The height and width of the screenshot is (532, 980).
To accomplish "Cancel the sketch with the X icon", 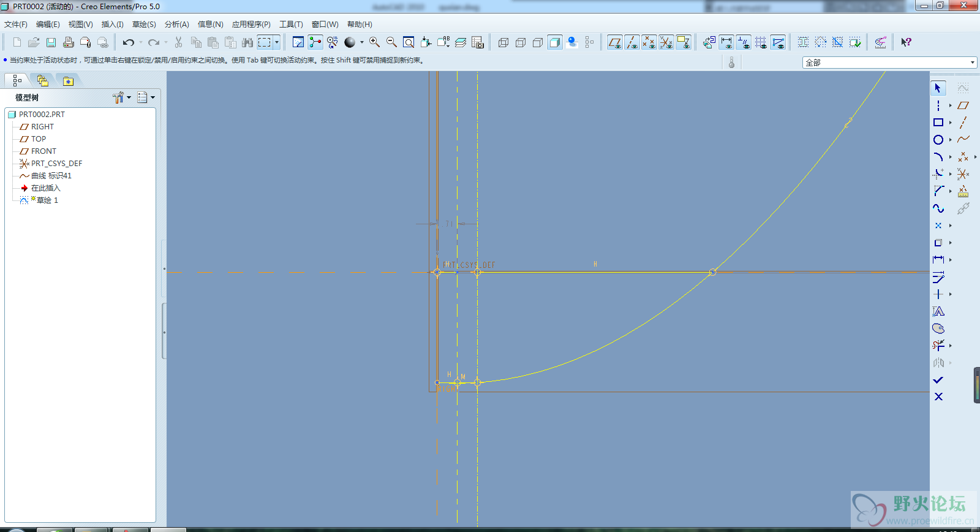I will point(938,397).
